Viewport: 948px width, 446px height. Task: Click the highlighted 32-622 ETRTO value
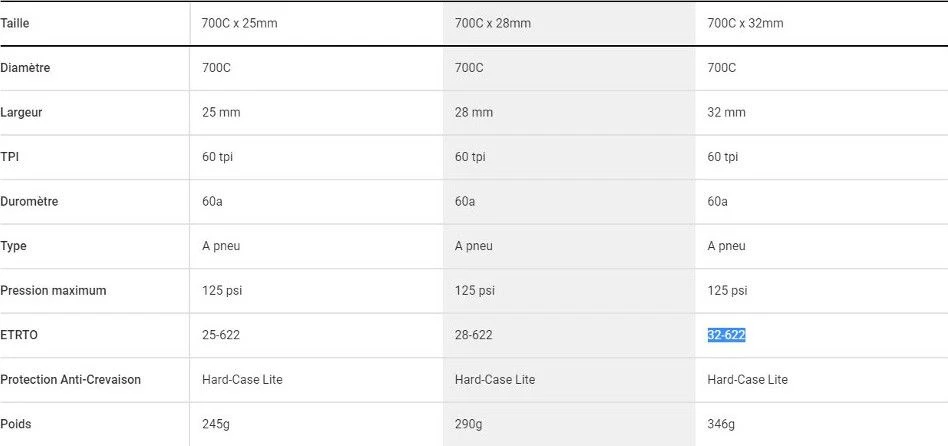point(726,335)
